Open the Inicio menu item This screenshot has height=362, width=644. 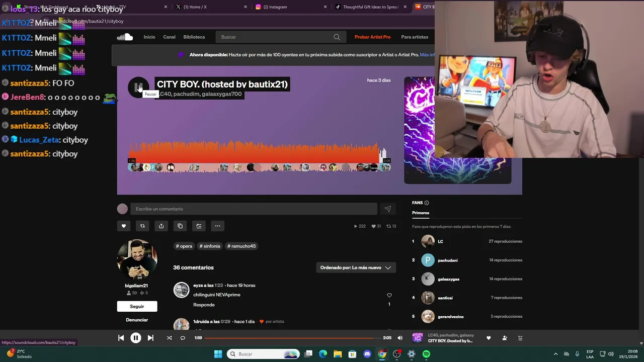click(149, 37)
